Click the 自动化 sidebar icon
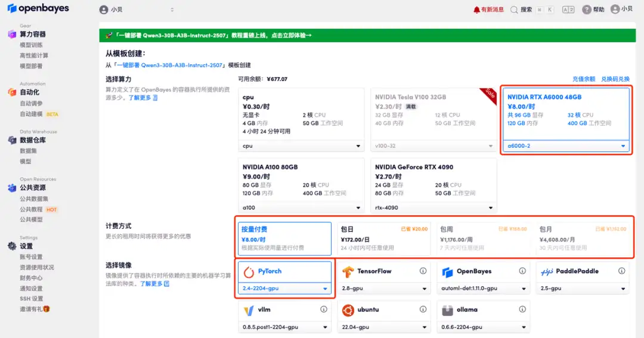Screen dimensions: 644x338 12,92
